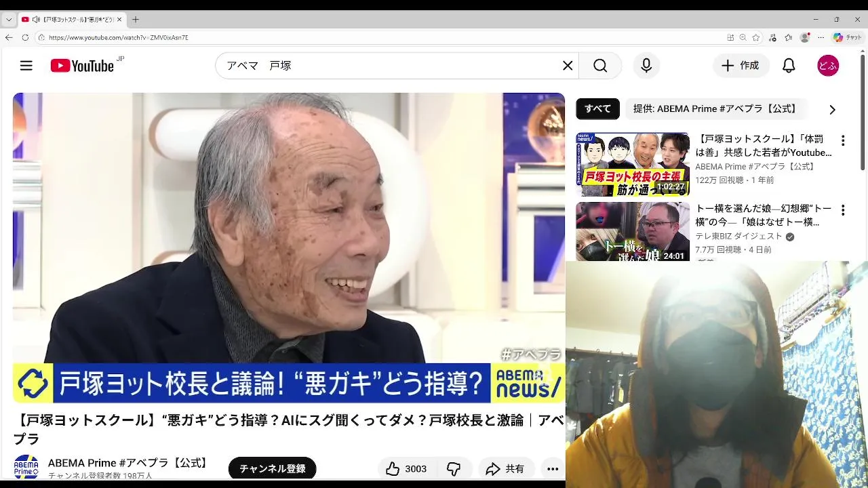Clear the search box with the X
The image size is (868, 488).
click(x=568, y=66)
